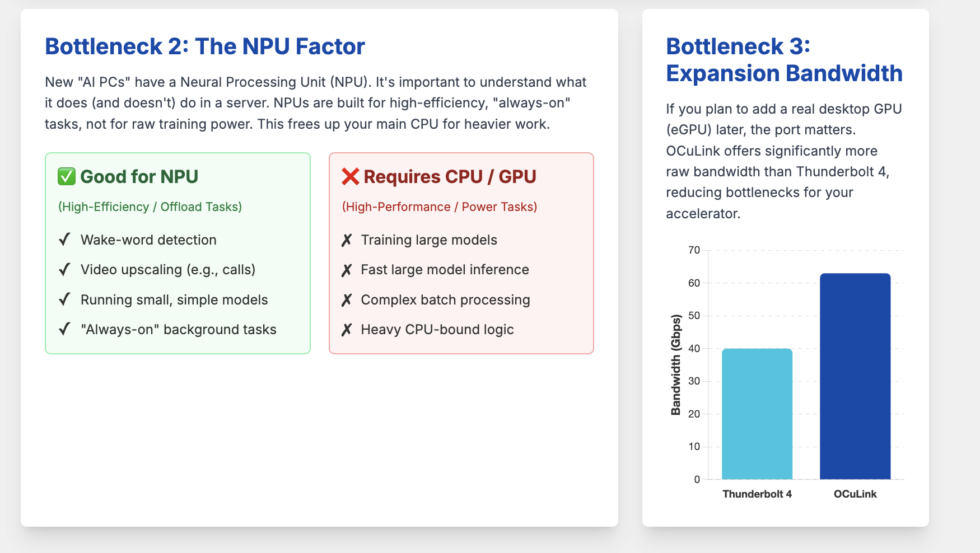Click the check mark next to Video upscaling

click(x=64, y=270)
